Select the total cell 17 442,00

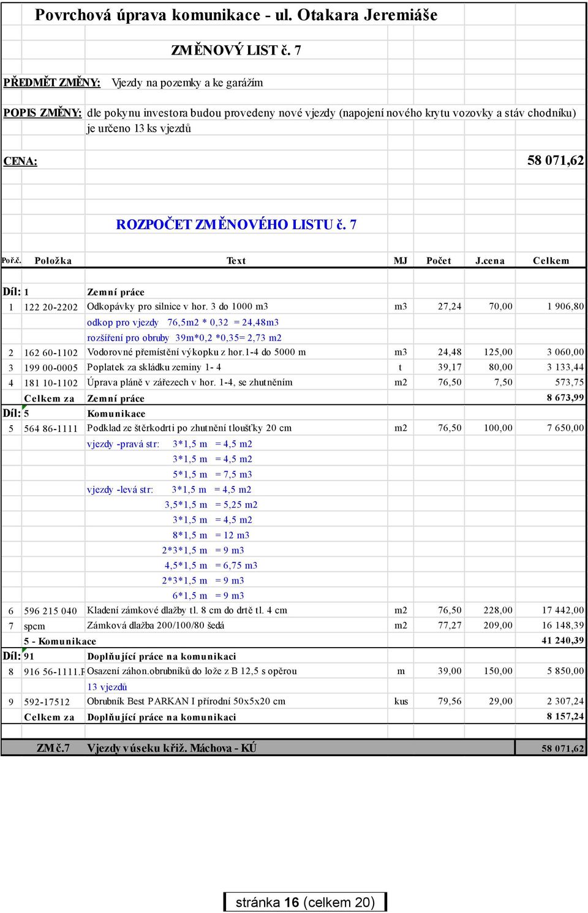click(563, 610)
